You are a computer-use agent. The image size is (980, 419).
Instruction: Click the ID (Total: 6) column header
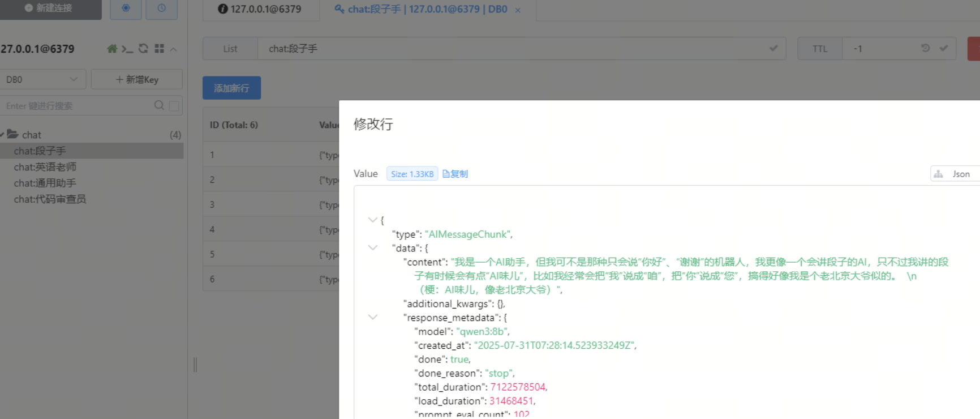pyautogui.click(x=234, y=125)
